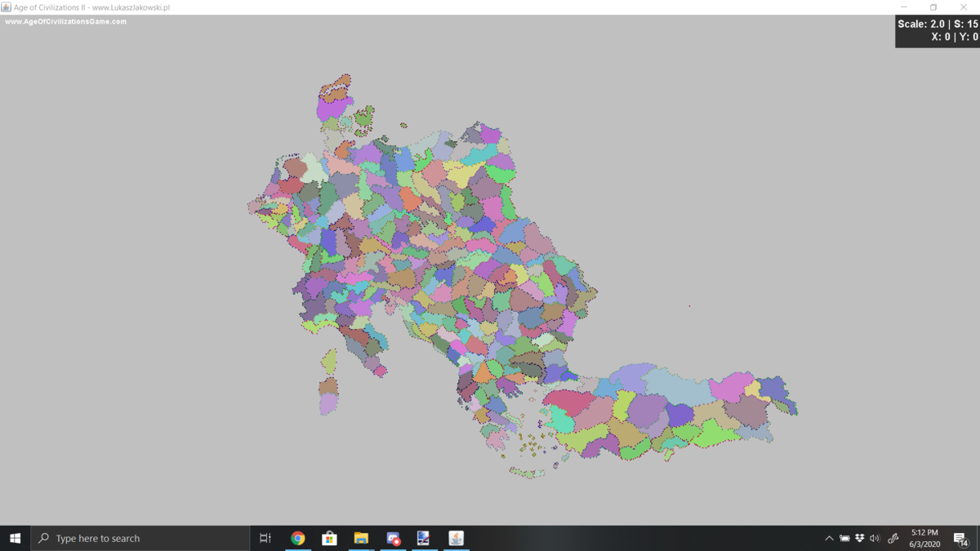Viewport: 980px width, 551px height.
Task: Launch Google Chrome from the taskbar
Action: tap(298, 538)
